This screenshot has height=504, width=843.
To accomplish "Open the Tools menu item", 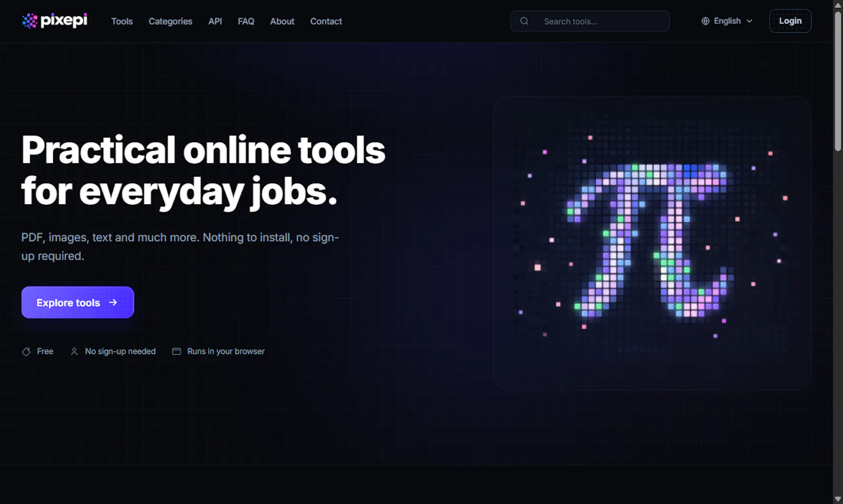I will pos(122,21).
